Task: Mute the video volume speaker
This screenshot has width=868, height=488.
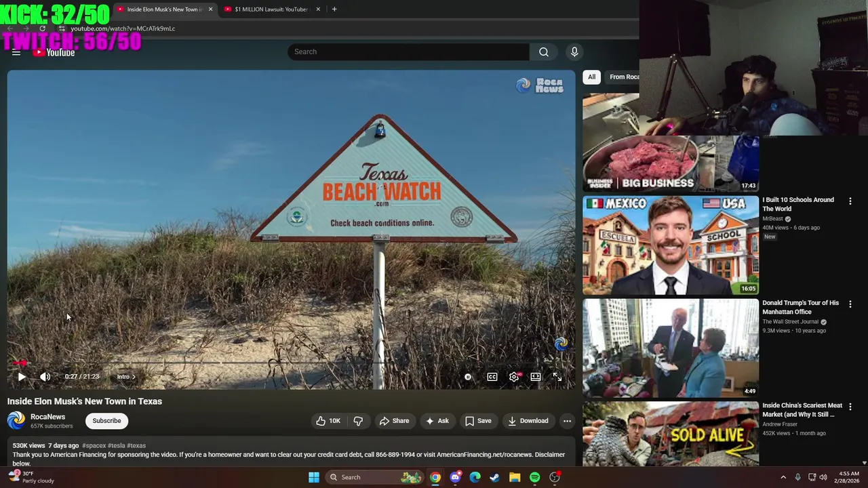Action: (45, 377)
